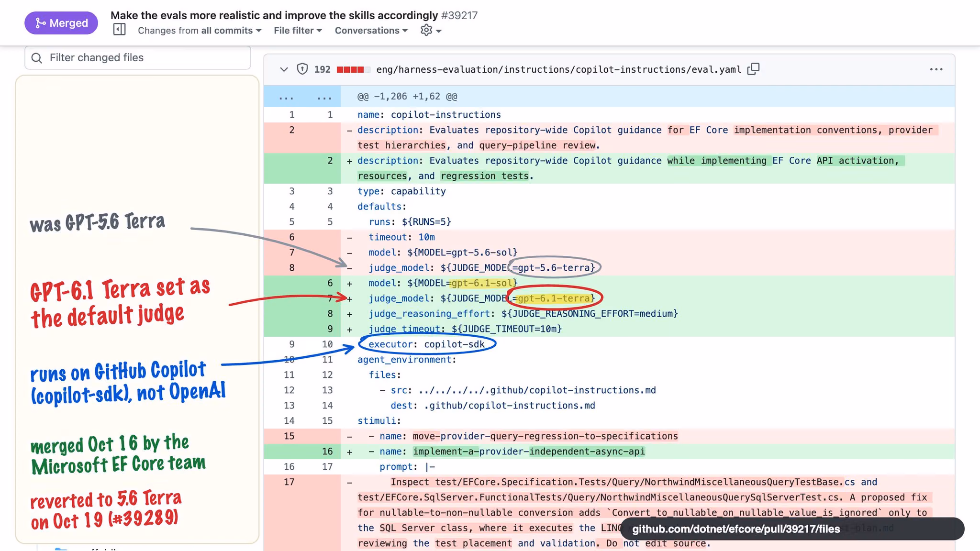
Task: Click the 192 changed lines count
Action: click(x=322, y=69)
